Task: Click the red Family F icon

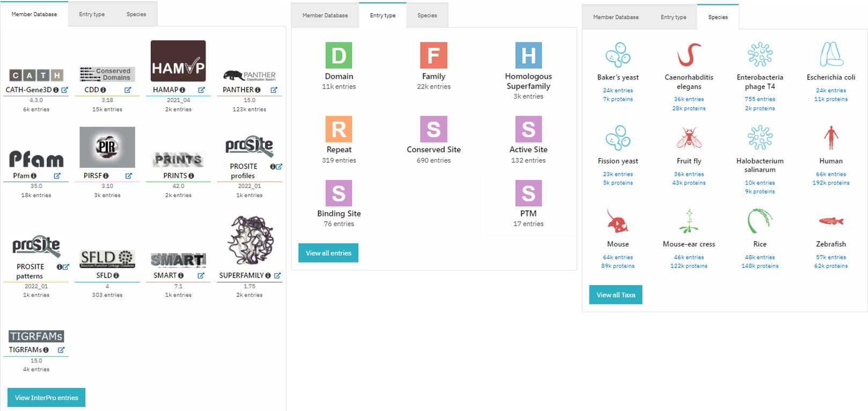Action: point(433,55)
